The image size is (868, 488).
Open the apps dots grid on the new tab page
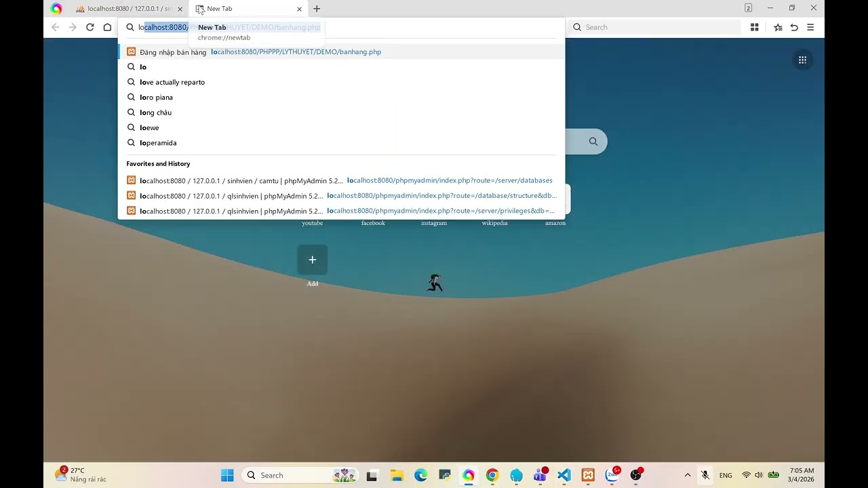click(x=802, y=60)
